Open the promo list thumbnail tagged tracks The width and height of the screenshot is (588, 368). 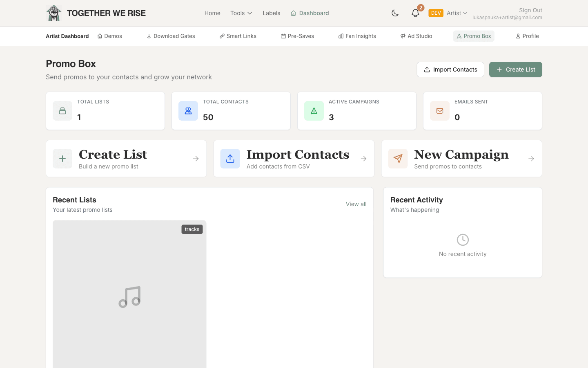[129, 294]
